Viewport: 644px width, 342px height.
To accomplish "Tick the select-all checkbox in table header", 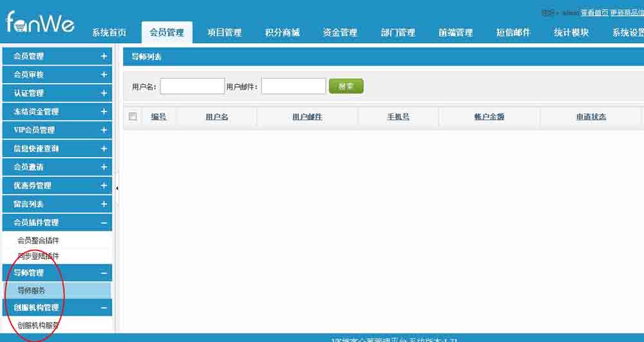I will click(x=133, y=117).
